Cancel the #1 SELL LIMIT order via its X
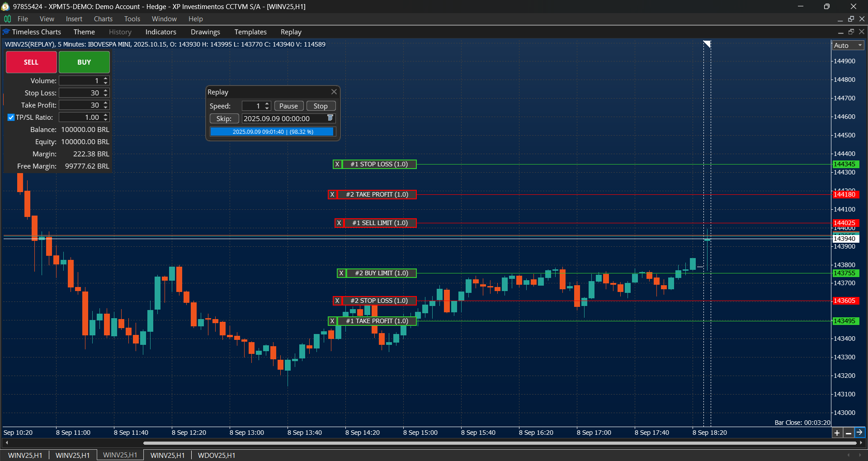The height and width of the screenshot is (461, 868). click(x=339, y=223)
